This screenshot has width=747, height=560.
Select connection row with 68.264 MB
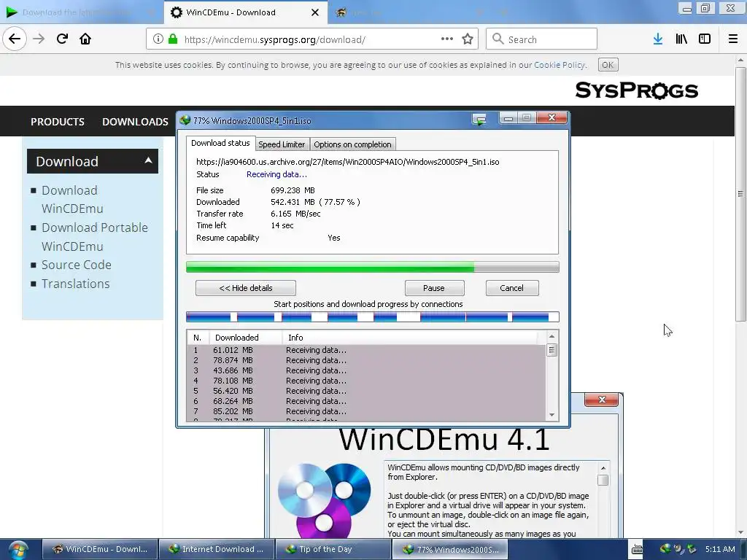(366, 402)
